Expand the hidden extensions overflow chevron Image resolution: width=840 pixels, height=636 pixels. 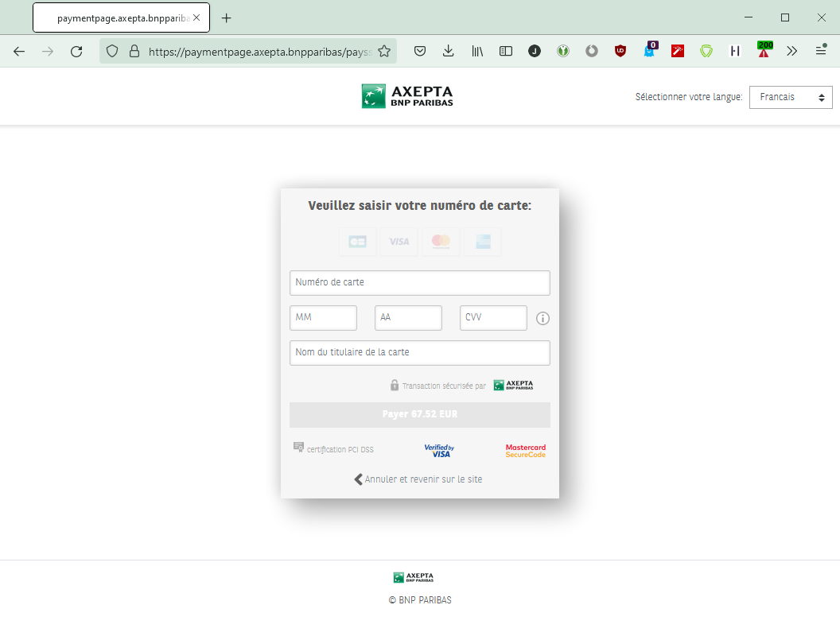[792, 51]
